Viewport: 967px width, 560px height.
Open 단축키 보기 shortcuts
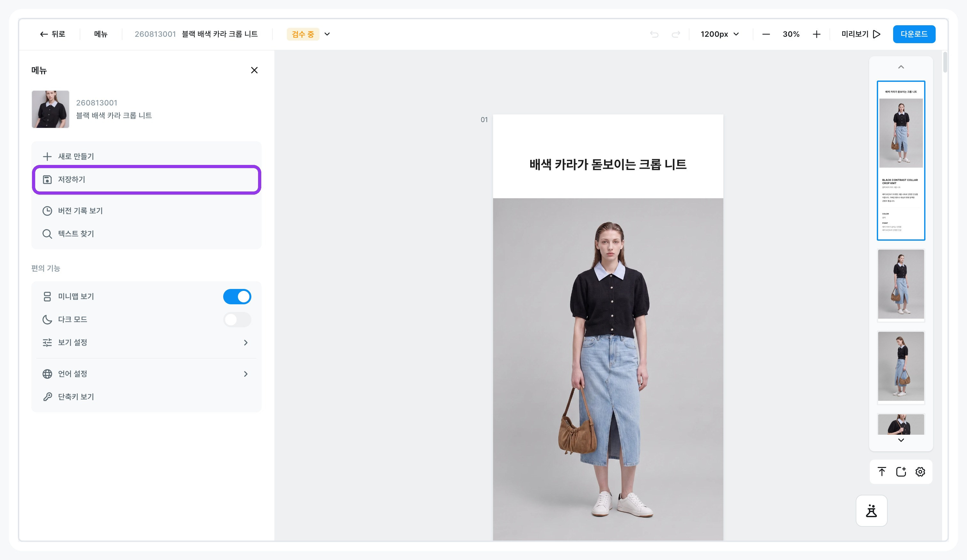coord(146,397)
